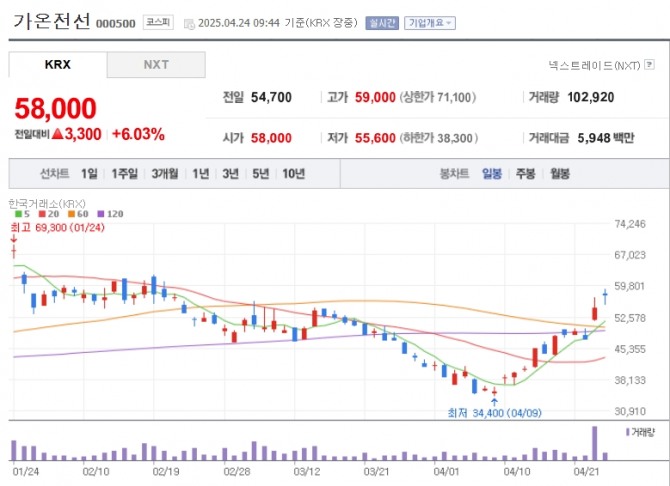This screenshot has height=486, width=670.
Task: Show the 1일 line chart period
Action: tap(89, 173)
